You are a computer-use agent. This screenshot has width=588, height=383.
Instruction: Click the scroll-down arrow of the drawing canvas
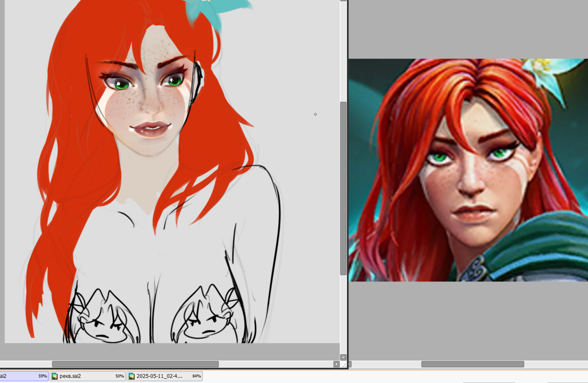343,358
